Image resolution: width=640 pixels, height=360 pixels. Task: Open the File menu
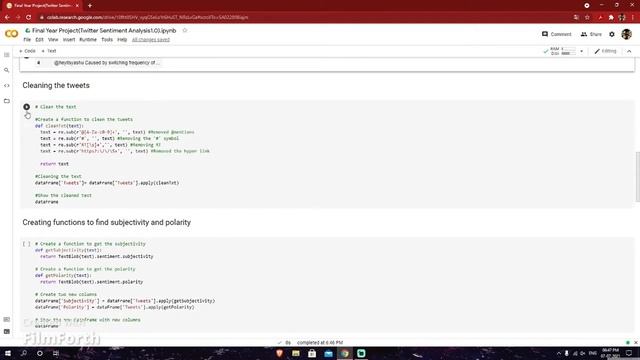(x=27, y=40)
